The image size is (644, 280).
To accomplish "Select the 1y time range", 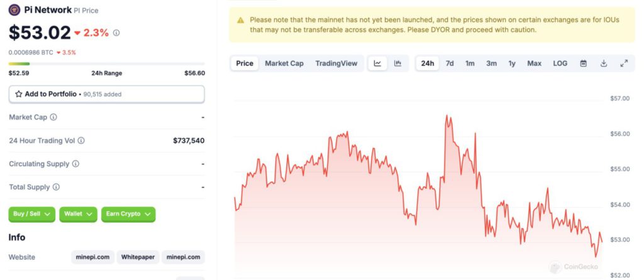I will pos(512,64).
